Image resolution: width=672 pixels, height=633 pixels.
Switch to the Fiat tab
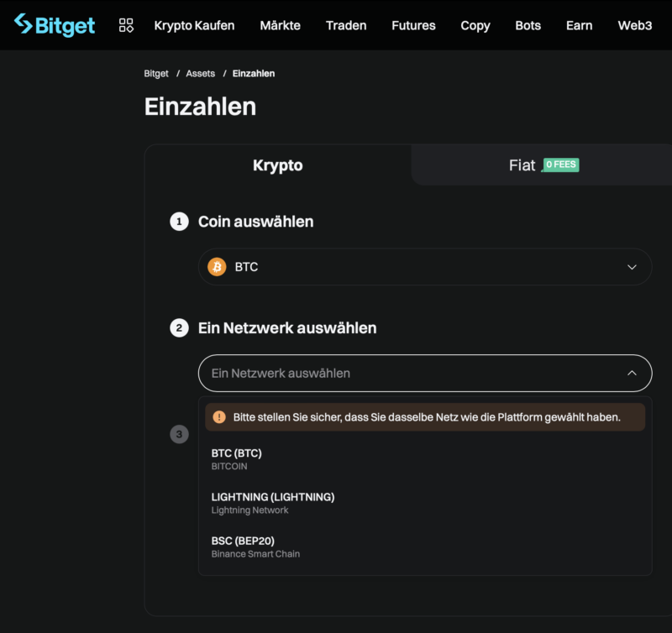pos(522,165)
